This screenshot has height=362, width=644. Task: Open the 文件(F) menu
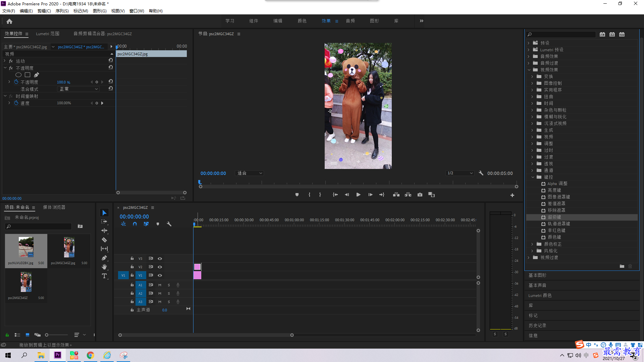point(9,11)
